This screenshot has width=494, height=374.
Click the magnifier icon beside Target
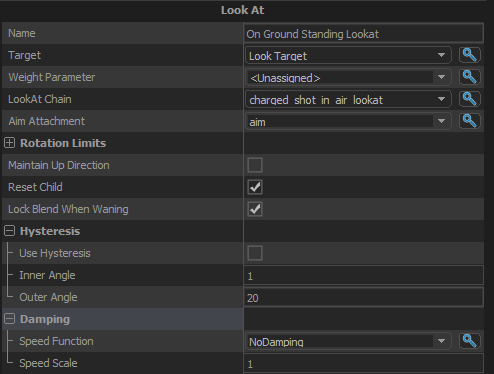pos(470,55)
